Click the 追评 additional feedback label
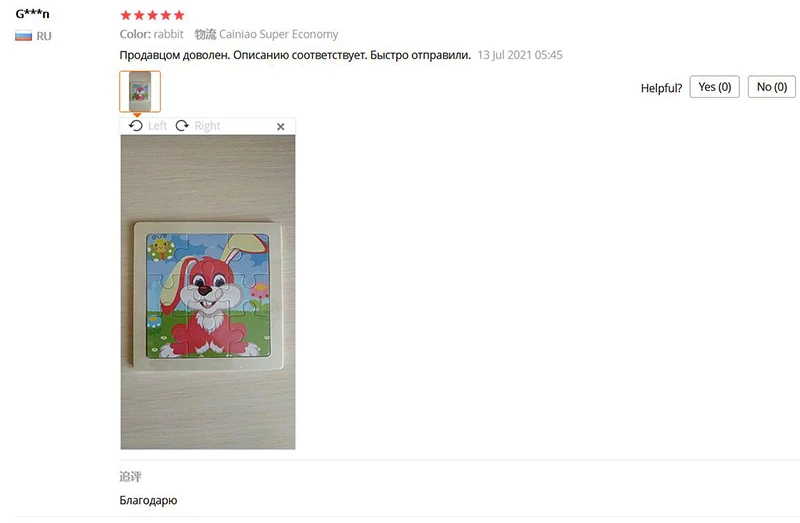This screenshot has height=523, width=800. [130, 477]
